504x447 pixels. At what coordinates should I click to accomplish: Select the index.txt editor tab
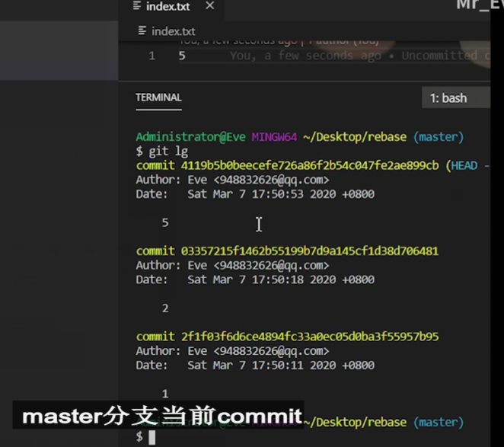[171, 7]
